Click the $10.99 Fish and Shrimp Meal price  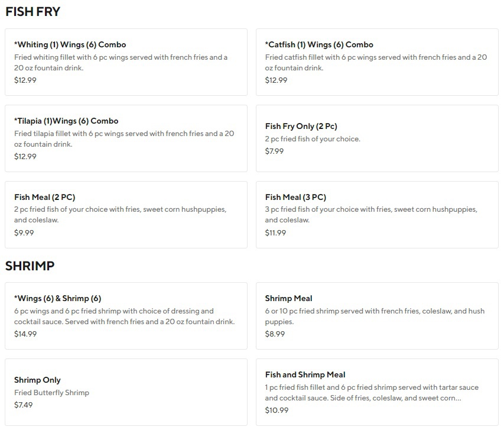point(277,411)
